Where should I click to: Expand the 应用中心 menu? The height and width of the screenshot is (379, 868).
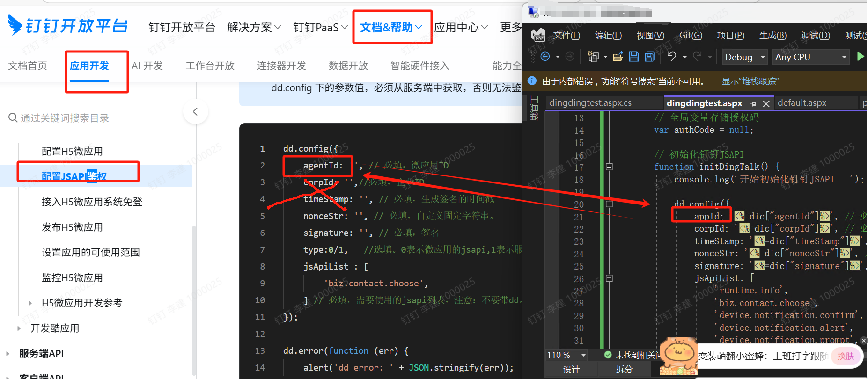[461, 27]
